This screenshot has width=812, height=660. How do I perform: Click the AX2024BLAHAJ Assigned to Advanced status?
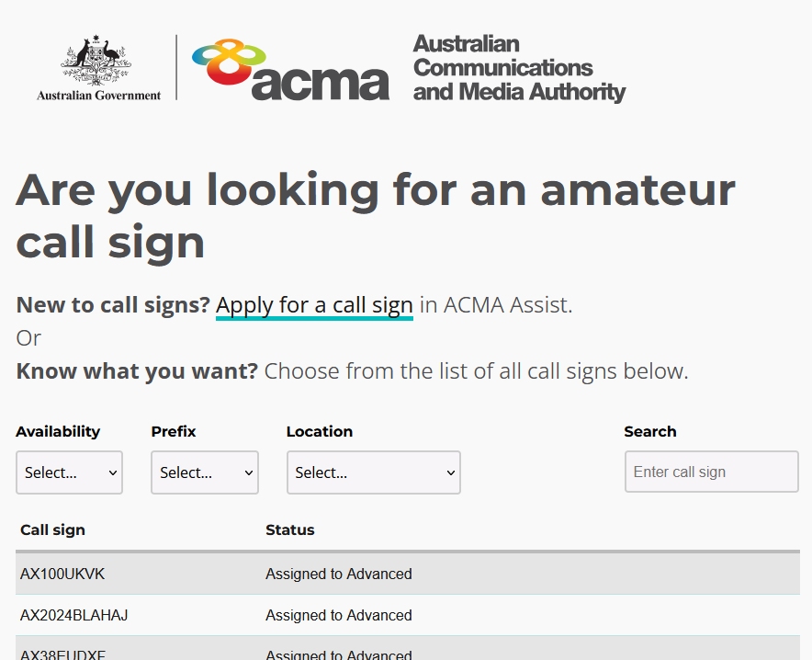point(338,615)
